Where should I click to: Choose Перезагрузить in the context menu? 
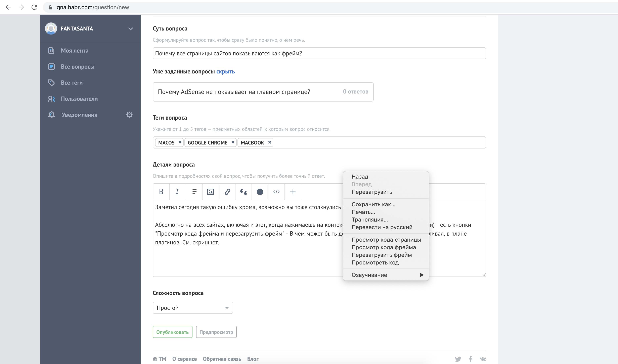pyautogui.click(x=386, y=192)
